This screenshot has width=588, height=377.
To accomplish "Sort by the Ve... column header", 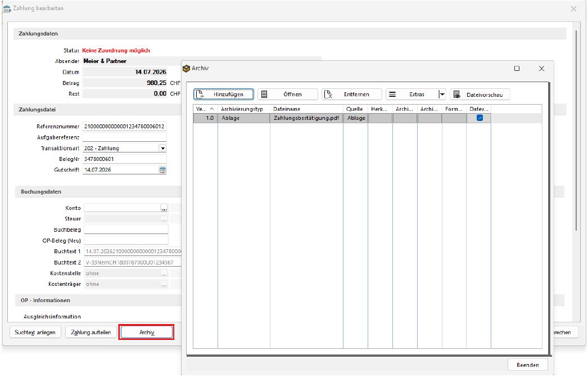I will (x=206, y=109).
